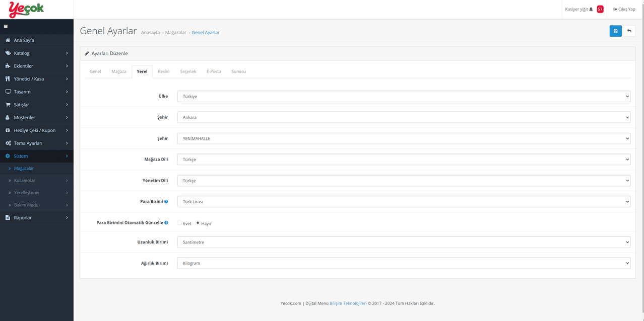
Task: Switch to the Sunucu tab
Action: click(239, 71)
